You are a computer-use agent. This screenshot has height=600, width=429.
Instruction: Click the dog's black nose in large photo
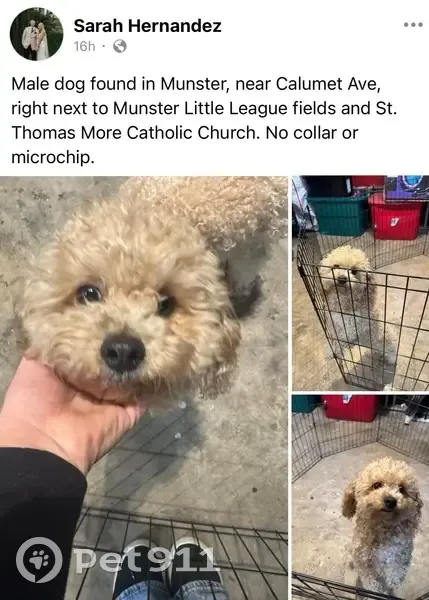pyautogui.click(x=122, y=353)
